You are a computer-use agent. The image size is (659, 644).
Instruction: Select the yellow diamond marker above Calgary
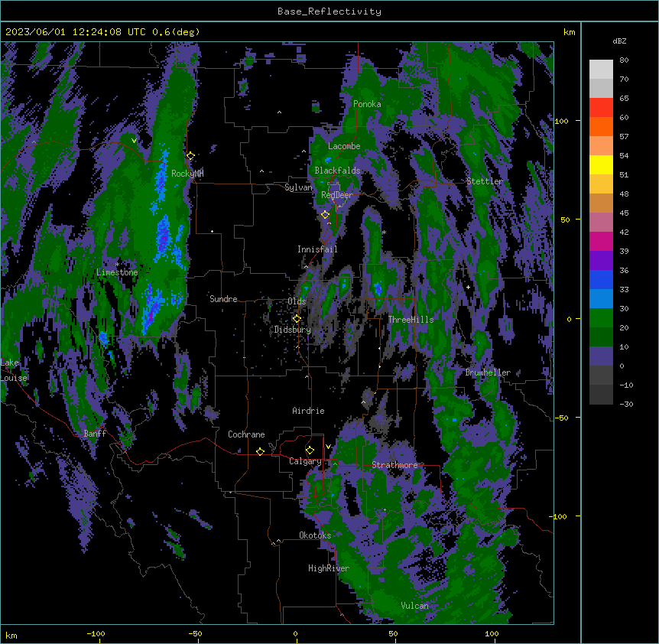coord(310,450)
